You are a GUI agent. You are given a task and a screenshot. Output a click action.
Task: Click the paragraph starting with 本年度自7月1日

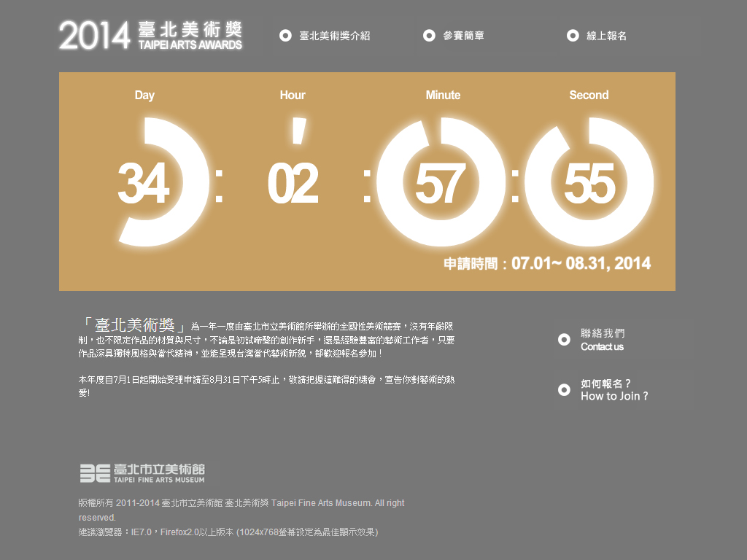pyautogui.click(x=266, y=386)
